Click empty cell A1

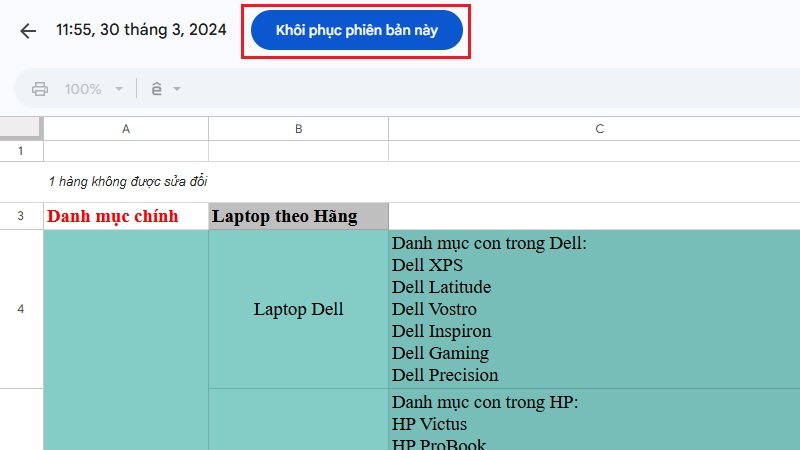coord(126,151)
